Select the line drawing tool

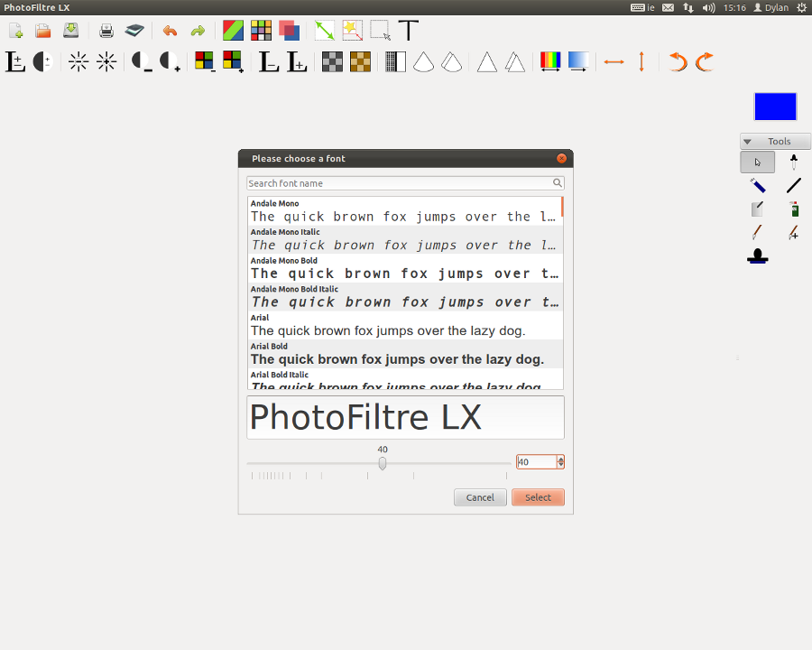(793, 185)
